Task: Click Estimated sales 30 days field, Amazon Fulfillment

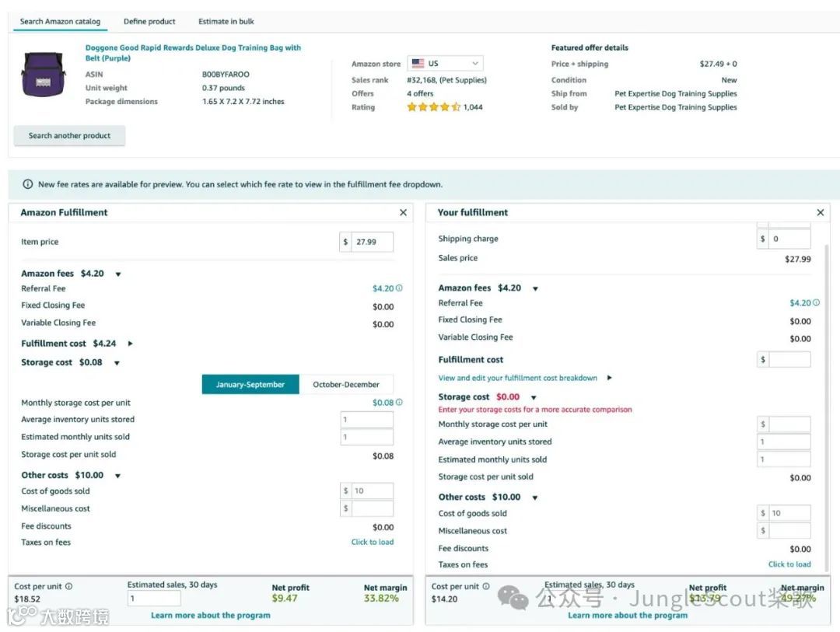Action: [154, 599]
